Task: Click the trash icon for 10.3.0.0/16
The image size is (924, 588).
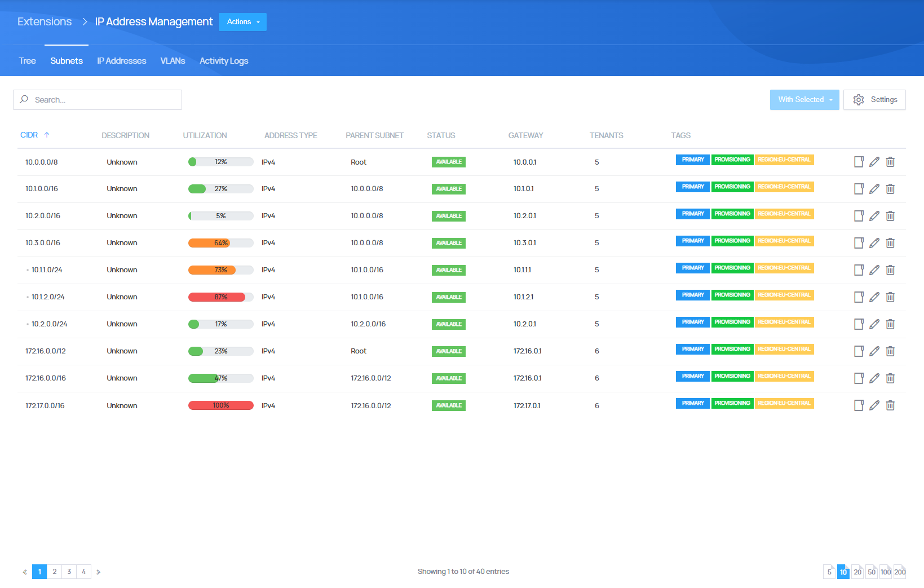Action: pos(890,243)
